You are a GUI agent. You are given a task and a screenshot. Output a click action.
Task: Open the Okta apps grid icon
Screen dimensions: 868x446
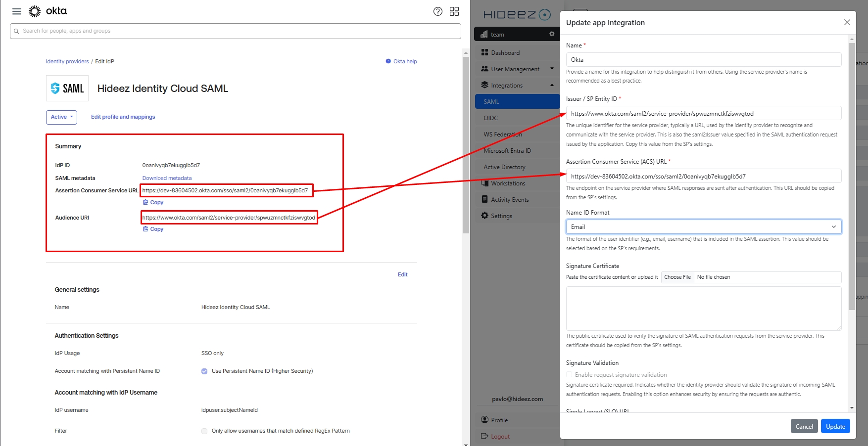coord(454,11)
